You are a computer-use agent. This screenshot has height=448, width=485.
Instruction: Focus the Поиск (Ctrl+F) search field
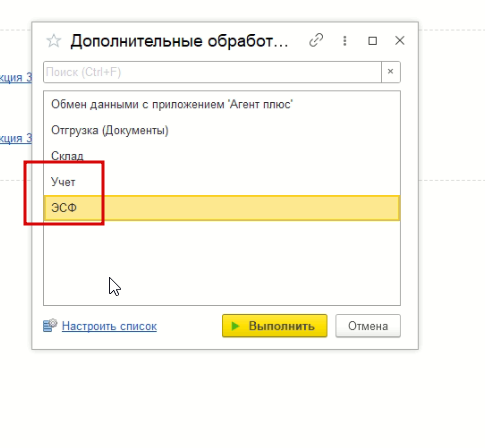pos(212,72)
